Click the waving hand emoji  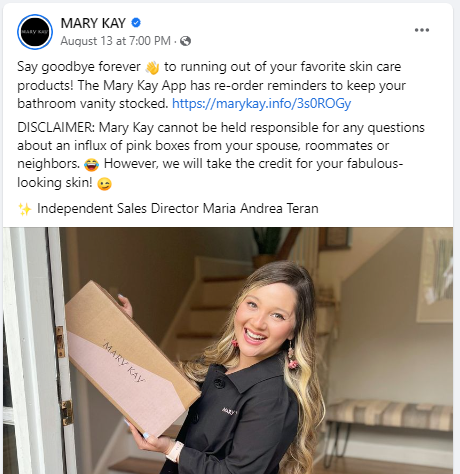pyautogui.click(x=152, y=67)
